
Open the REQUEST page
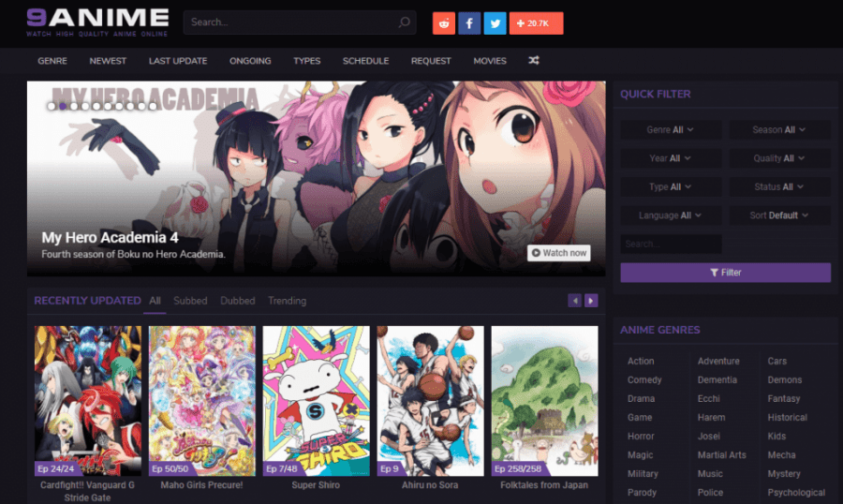[431, 61]
